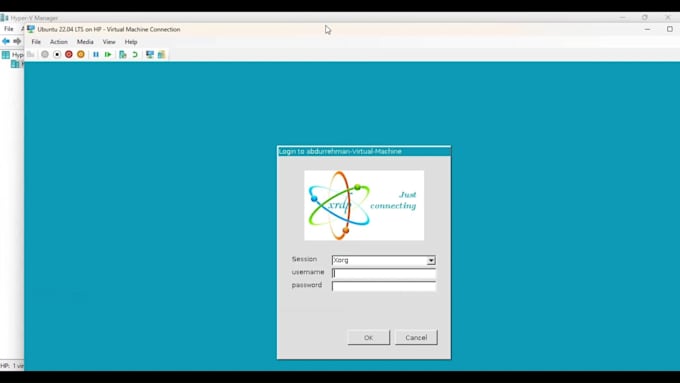
Task: Minimize the Virtual Machine Connection window
Action: click(x=647, y=29)
